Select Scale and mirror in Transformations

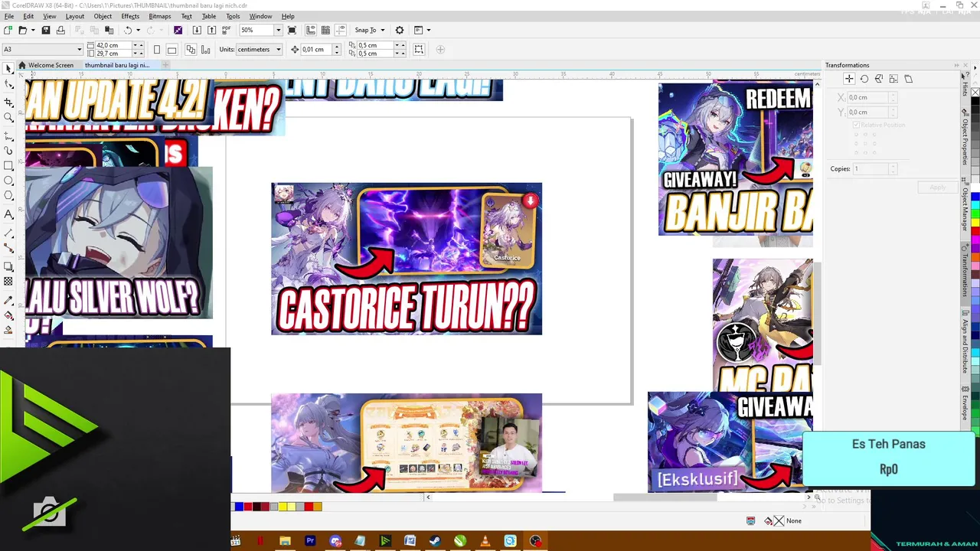(x=878, y=79)
